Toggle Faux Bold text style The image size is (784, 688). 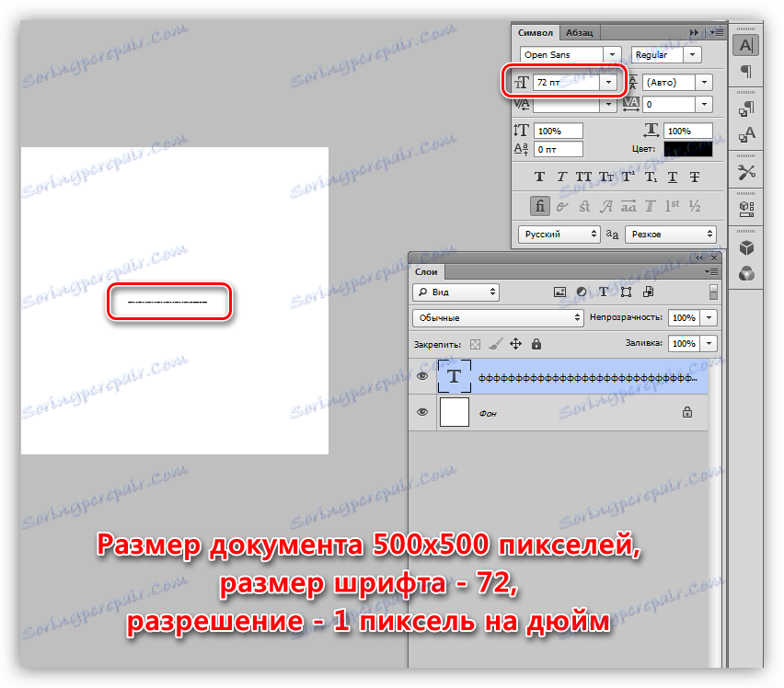(539, 177)
